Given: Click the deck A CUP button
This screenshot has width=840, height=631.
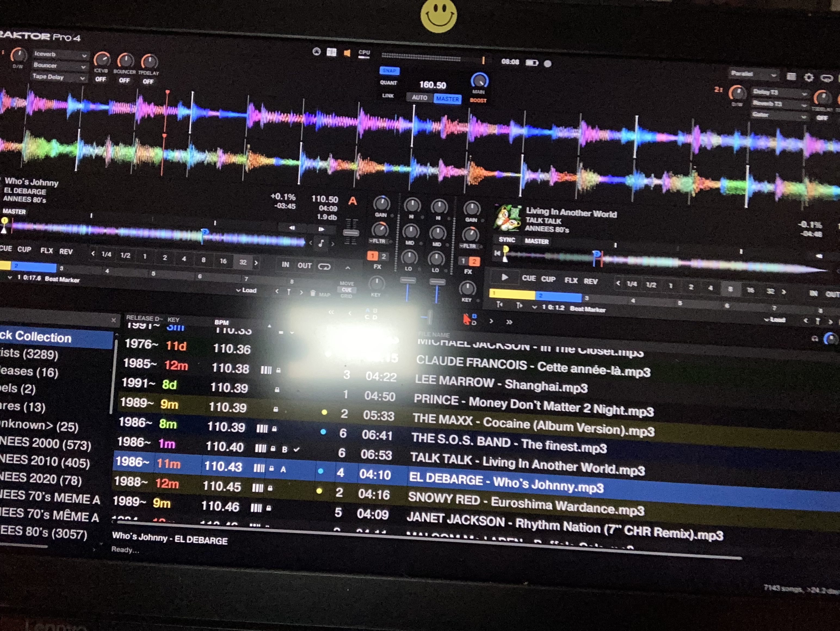Looking at the screenshot, I should tap(24, 249).
